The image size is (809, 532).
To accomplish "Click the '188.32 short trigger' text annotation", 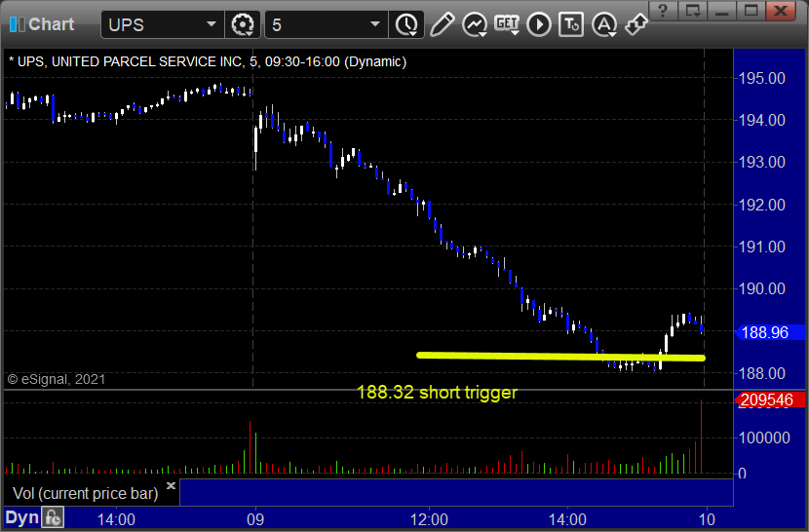I will (437, 392).
